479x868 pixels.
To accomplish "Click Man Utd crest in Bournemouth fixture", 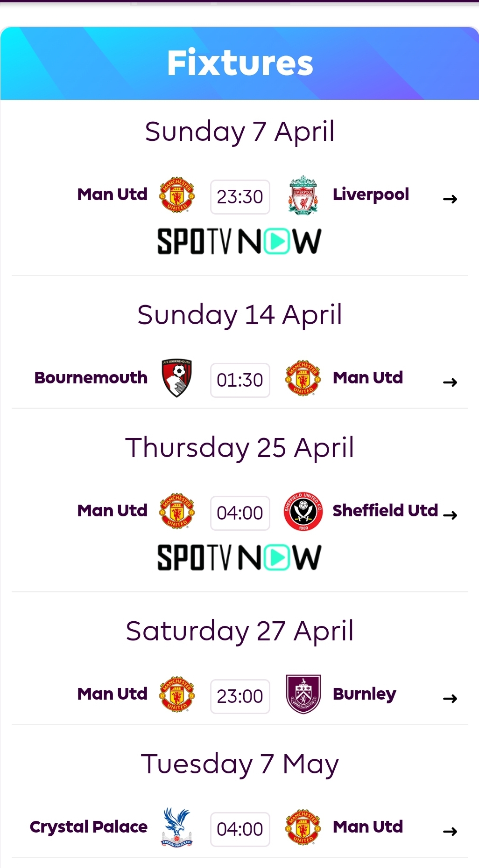I will pos(303,378).
